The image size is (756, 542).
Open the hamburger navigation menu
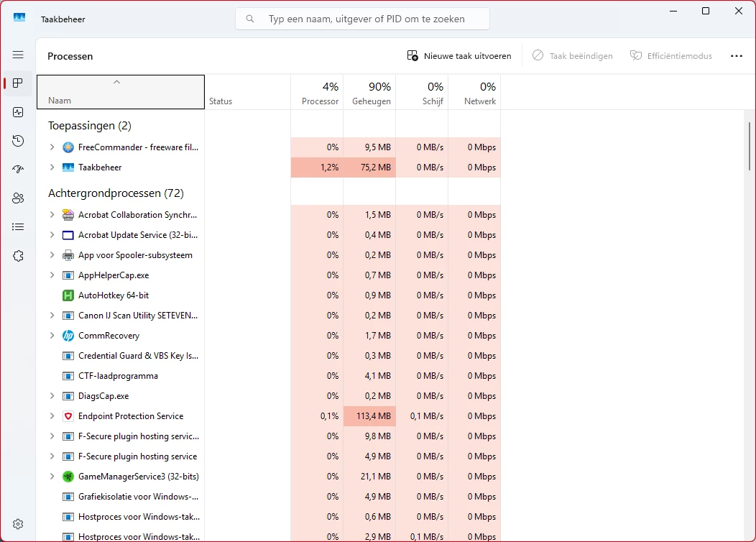pyautogui.click(x=18, y=55)
